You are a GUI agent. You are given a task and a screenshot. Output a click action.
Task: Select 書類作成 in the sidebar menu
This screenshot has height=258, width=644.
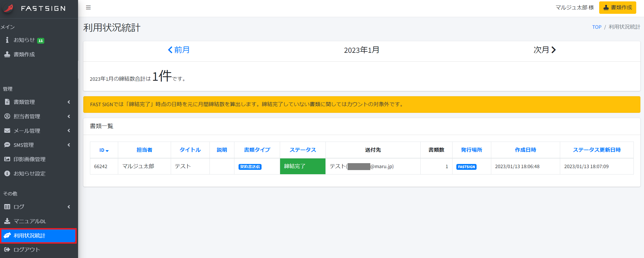click(24, 54)
